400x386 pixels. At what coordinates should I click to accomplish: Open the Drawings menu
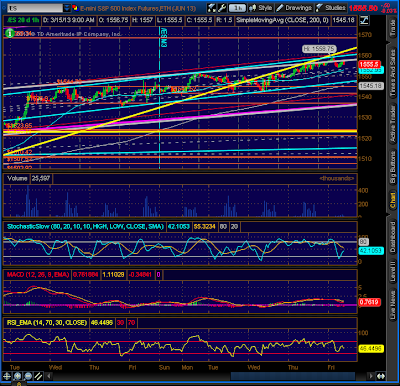click(x=294, y=8)
